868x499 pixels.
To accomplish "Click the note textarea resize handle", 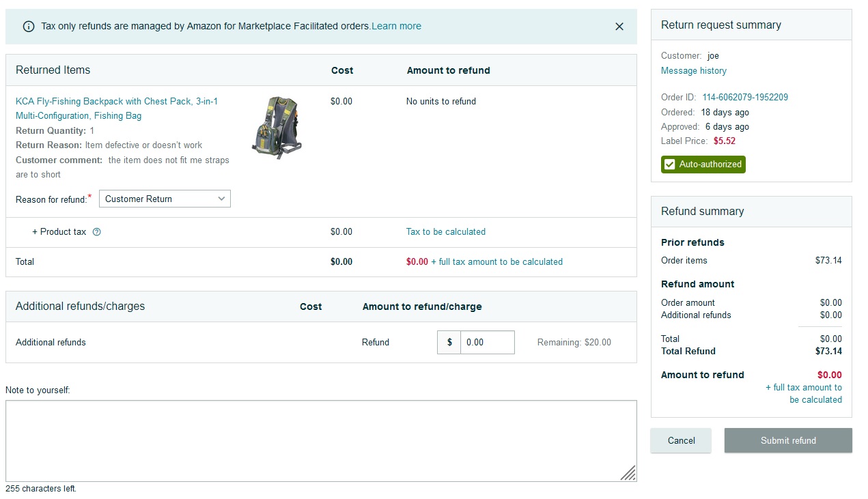I will tap(628, 474).
